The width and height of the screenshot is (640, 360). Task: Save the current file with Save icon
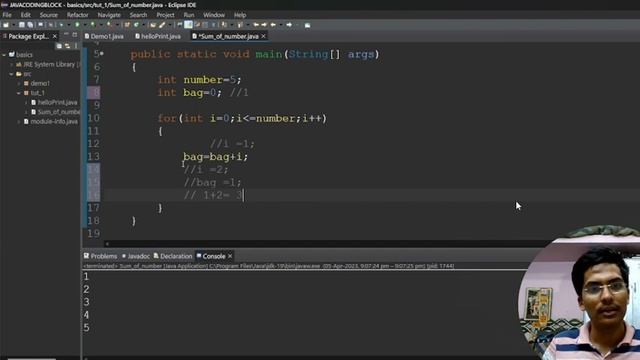coord(22,25)
